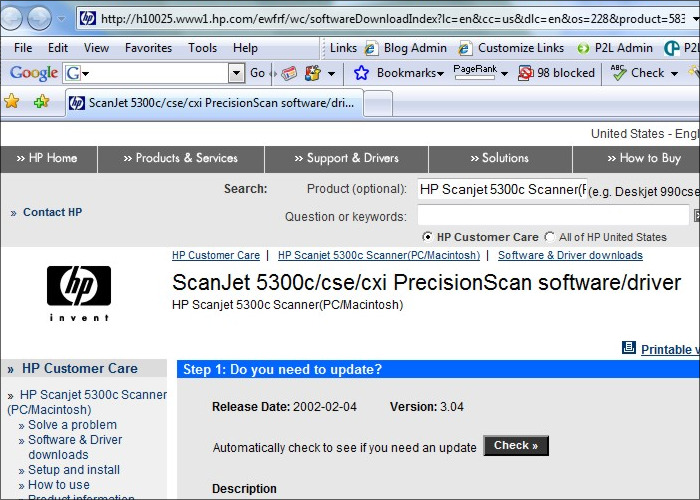700x500 pixels.
Task: Click the HP invent logo
Action: [79, 292]
